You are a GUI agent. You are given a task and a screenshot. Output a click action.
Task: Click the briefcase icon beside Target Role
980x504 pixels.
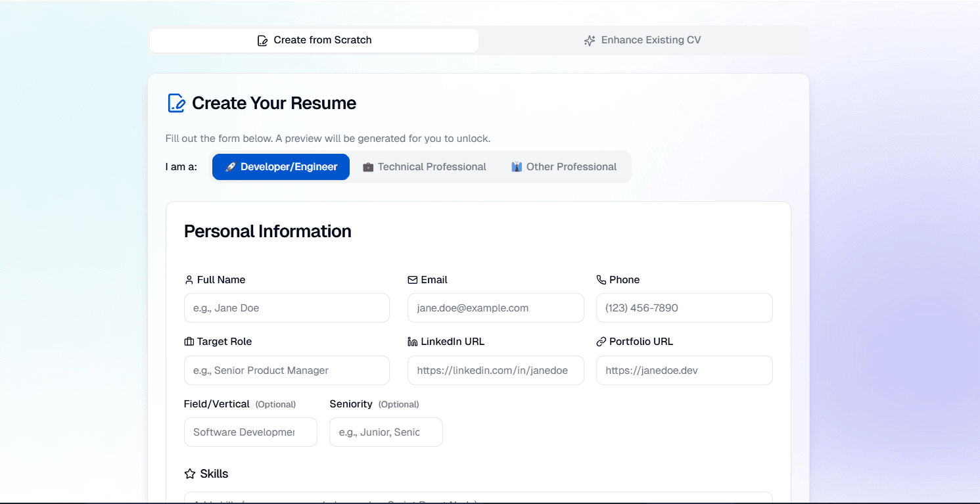point(188,341)
